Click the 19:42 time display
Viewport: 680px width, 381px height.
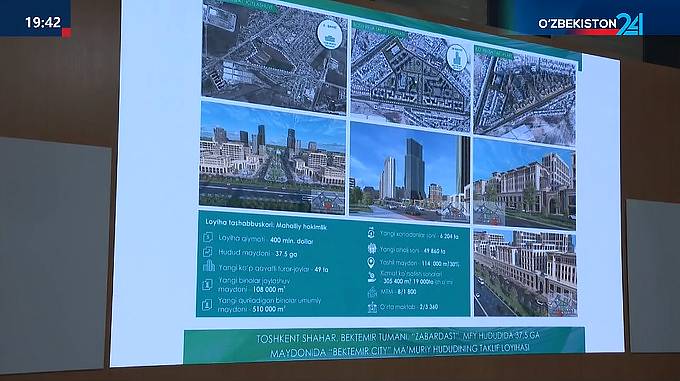click(x=43, y=23)
